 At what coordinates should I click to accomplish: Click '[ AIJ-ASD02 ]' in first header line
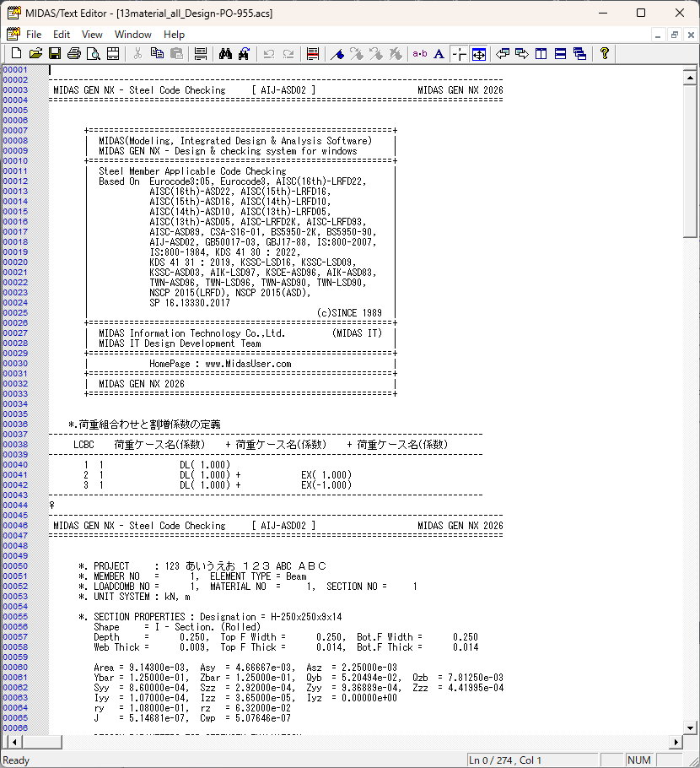pyautogui.click(x=284, y=90)
